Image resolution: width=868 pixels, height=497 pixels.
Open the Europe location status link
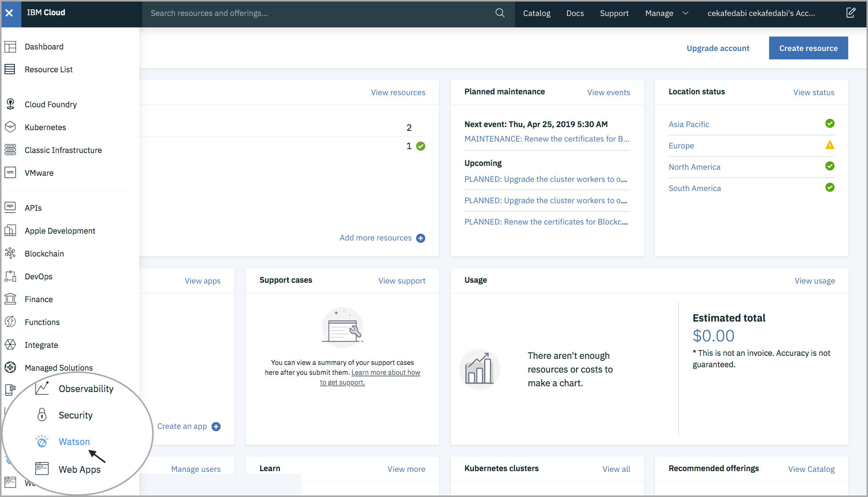click(x=681, y=145)
